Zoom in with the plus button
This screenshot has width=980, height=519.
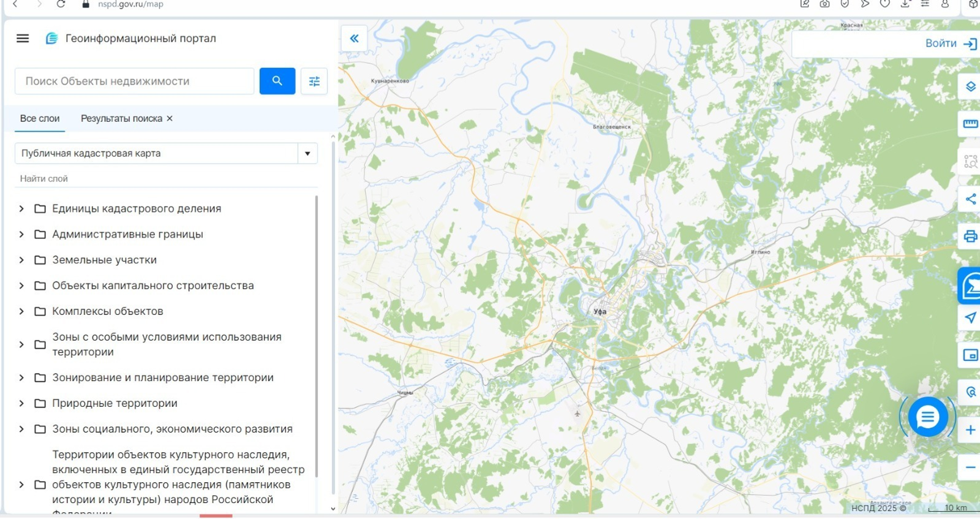tap(970, 430)
